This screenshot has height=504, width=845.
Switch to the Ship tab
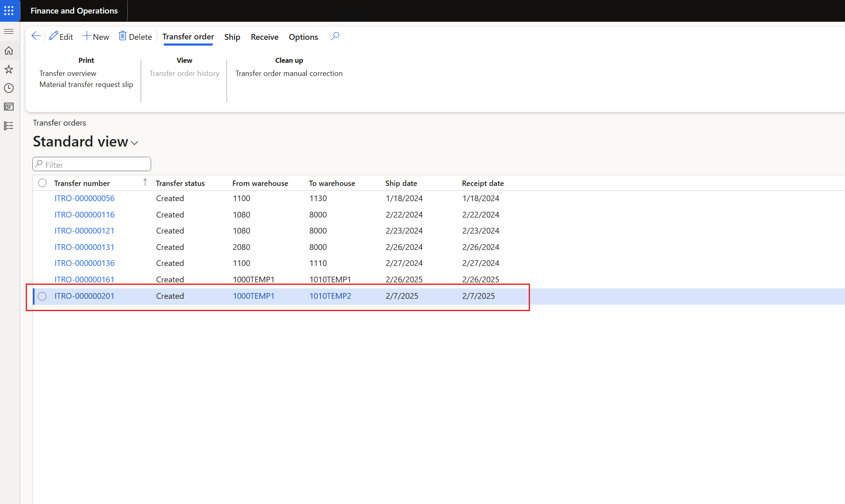[232, 37]
